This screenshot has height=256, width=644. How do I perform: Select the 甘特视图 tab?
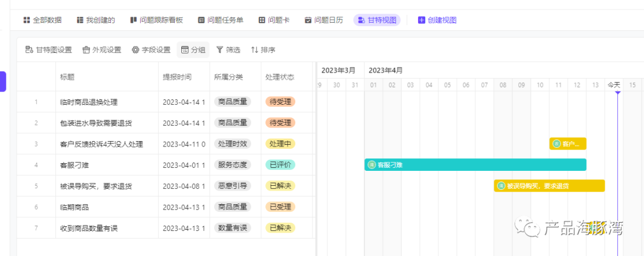point(377,20)
